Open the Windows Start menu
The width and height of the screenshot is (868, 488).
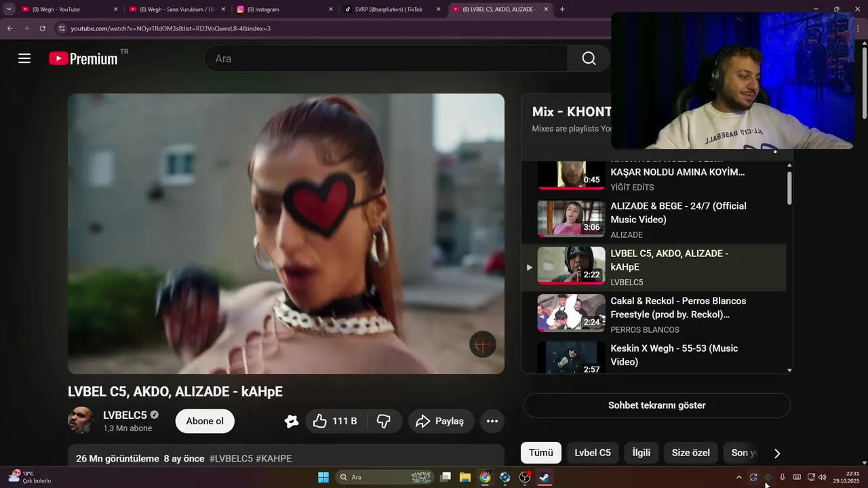tap(323, 477)
